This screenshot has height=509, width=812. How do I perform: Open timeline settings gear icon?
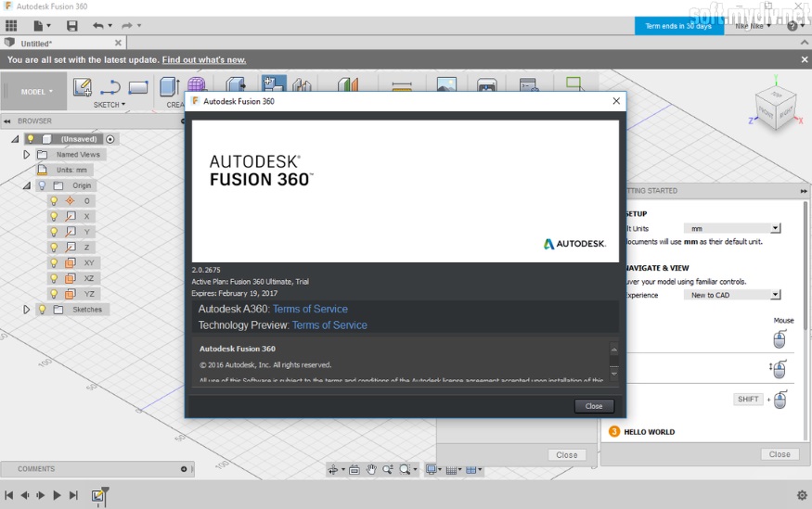click(802, 495)
